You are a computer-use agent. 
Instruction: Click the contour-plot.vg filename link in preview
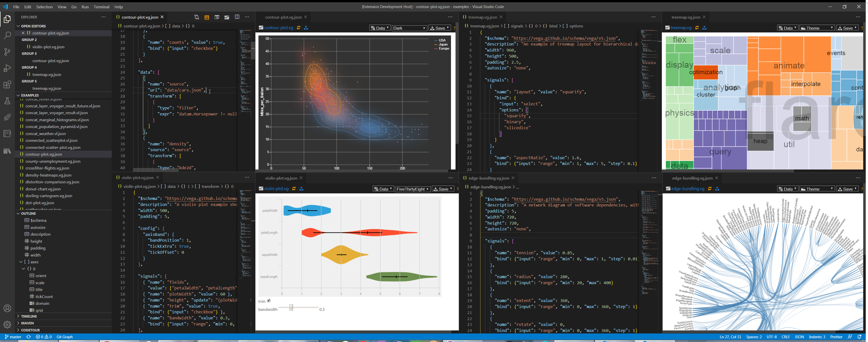(x=278, y=28)
